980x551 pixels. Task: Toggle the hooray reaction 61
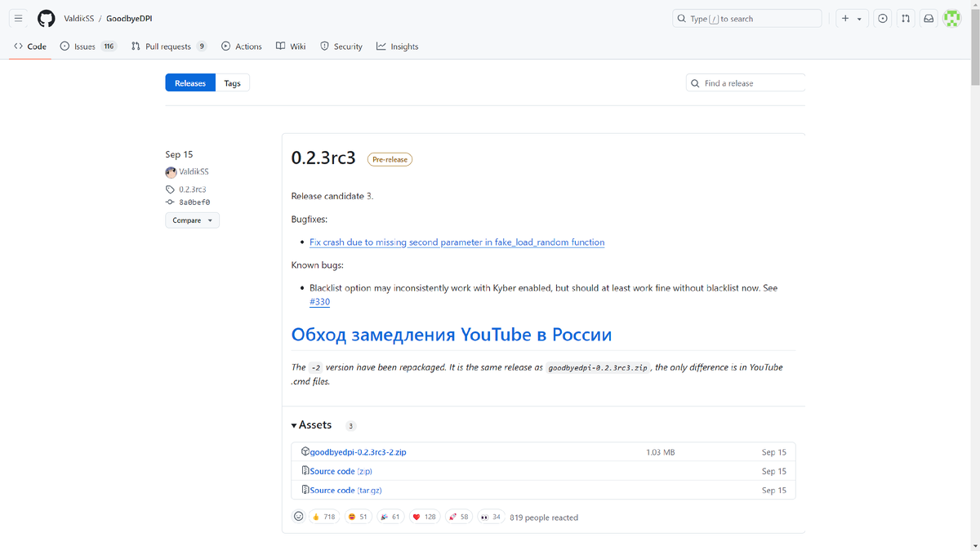point(390,517)
